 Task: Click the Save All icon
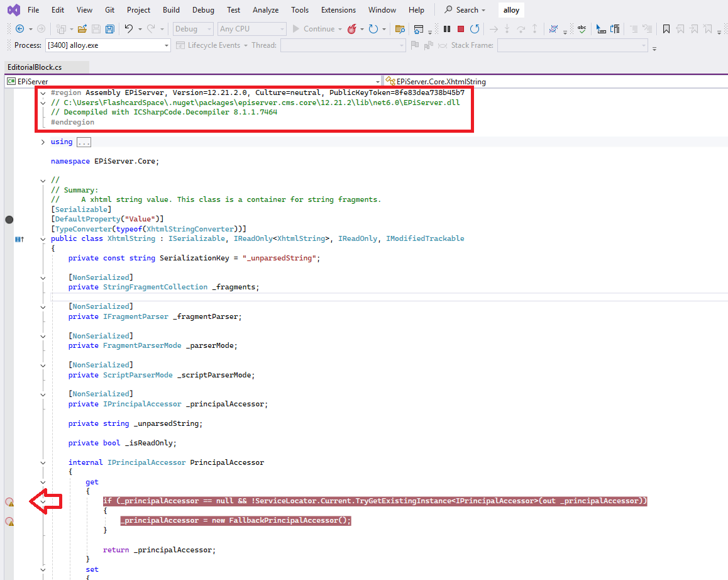(x=110, y=29)
